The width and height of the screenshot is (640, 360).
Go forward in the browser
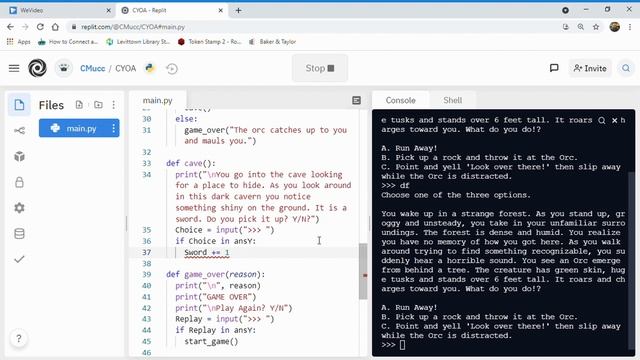pos(25,27)
